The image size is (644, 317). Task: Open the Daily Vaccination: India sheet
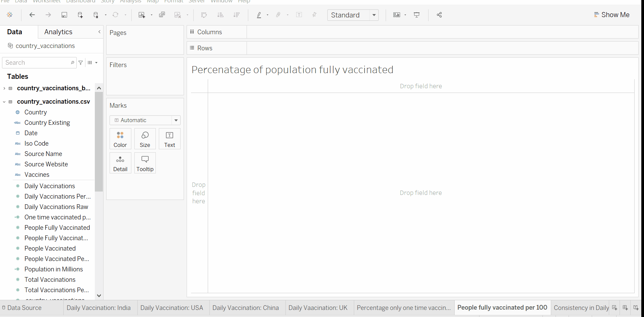(x=99, y=308)
